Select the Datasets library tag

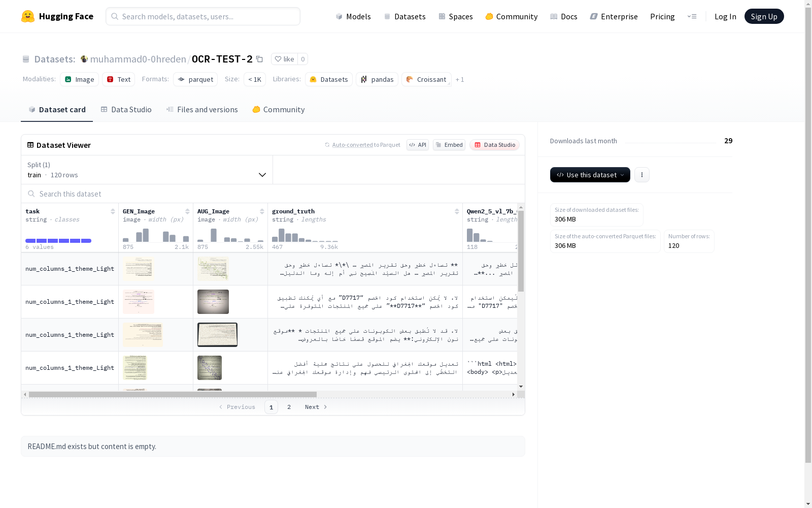[x=329, y=79]
